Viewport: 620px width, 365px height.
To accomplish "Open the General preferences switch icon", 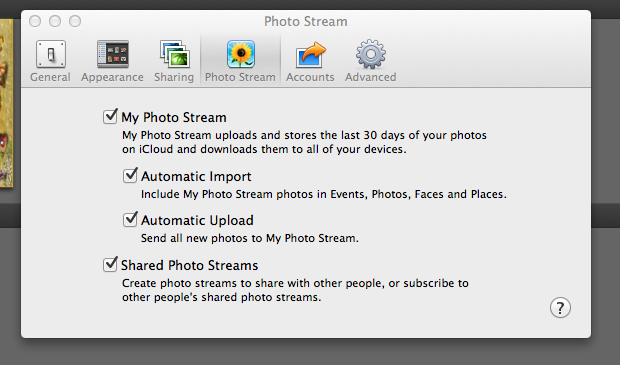I will tap(51, 54).
